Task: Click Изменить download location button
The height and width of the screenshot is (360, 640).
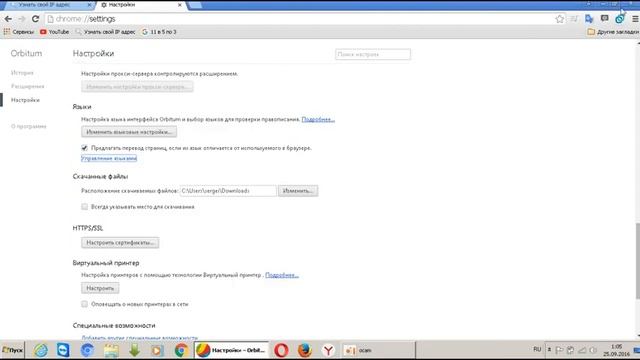Action: tap(298, 191)
